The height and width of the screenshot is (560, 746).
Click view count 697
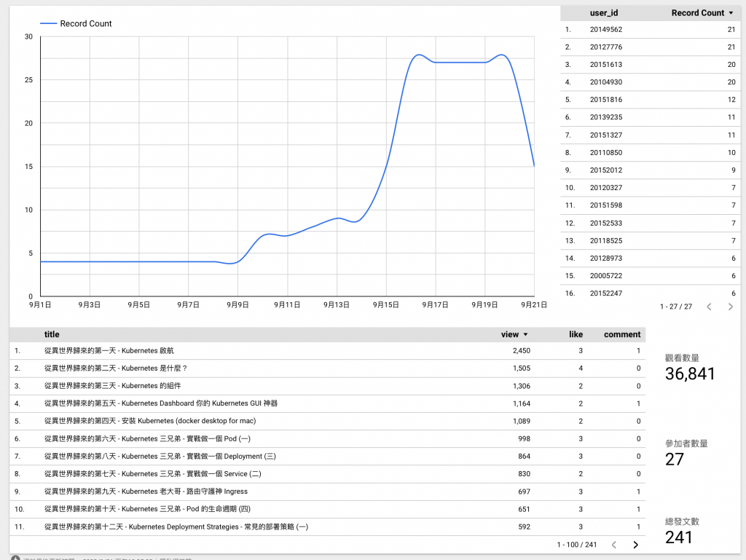click(x=525, y=492)
